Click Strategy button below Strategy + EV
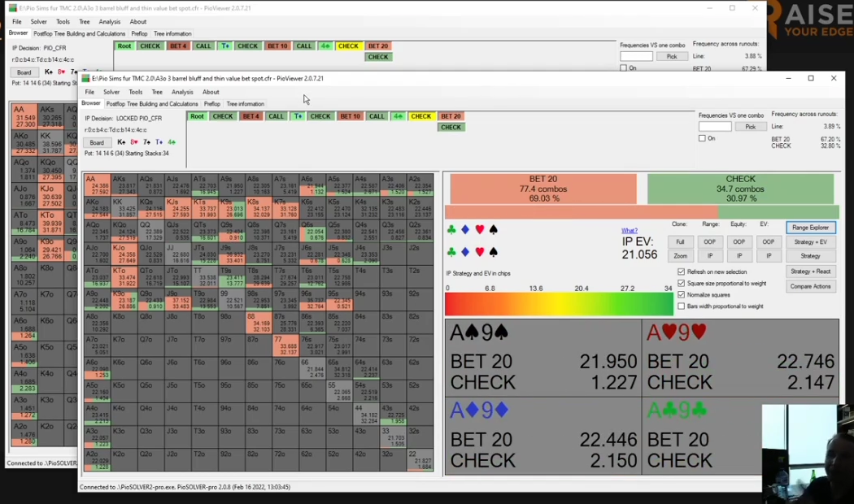The image size is (854, 504). coord(810,256)
